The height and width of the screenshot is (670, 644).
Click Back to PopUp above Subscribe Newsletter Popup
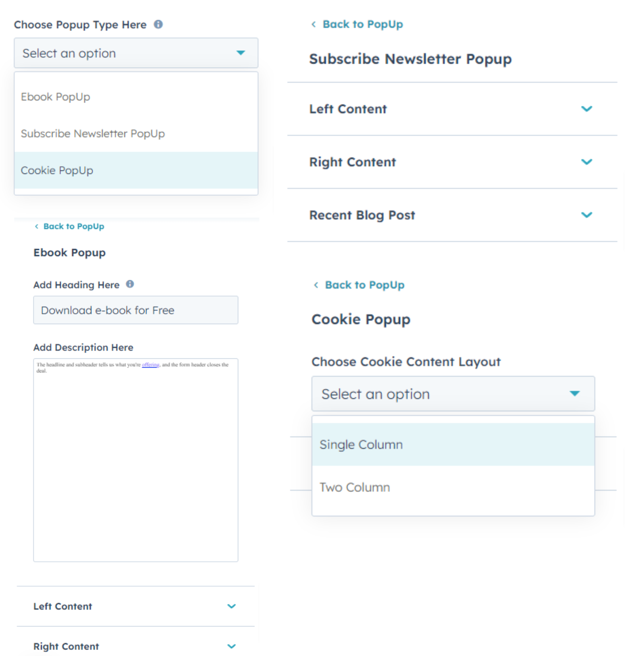(362, 24)
